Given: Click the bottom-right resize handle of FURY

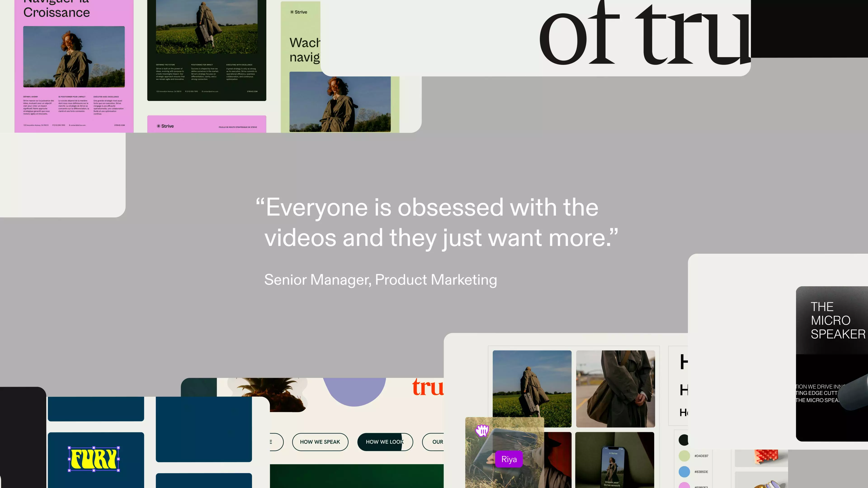Looking at the screenshot, I should (x=118, y=470).
